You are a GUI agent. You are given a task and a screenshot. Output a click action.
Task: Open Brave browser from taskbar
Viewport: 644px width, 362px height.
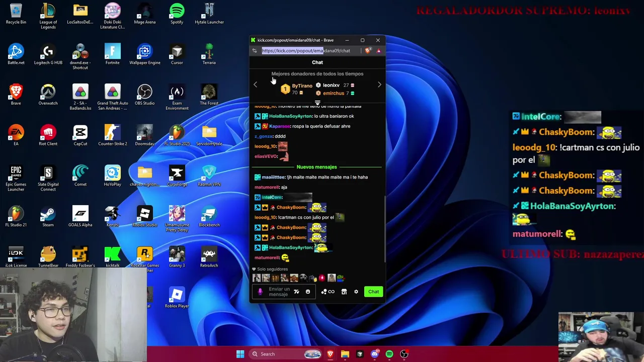330,354
